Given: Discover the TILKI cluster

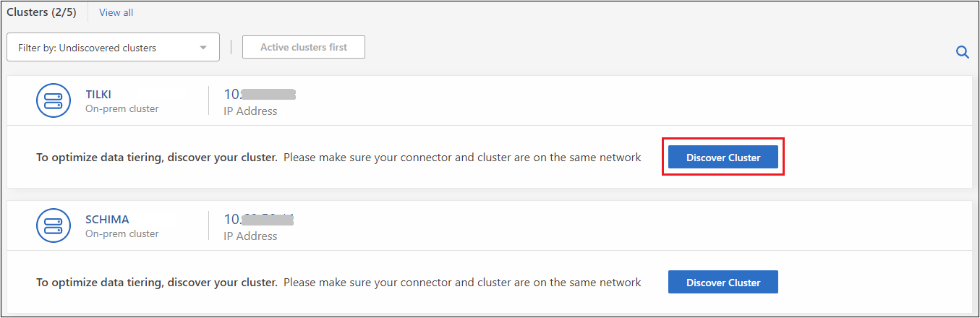Looking at the screenshot, I should [723, 158].
